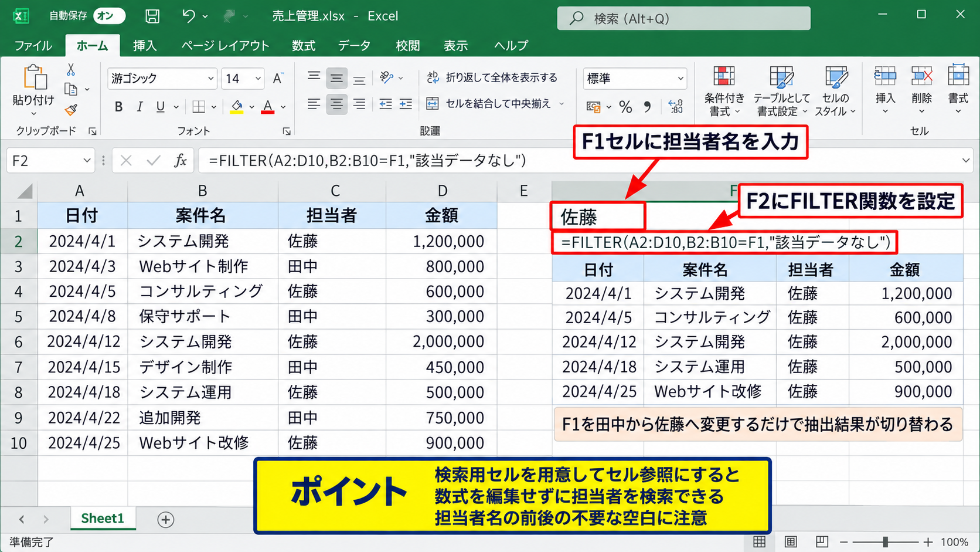This screenshot has width=980, height=552.
Task: Select the Sheet1 sheet tab
Action: click(x=103, y=519)
